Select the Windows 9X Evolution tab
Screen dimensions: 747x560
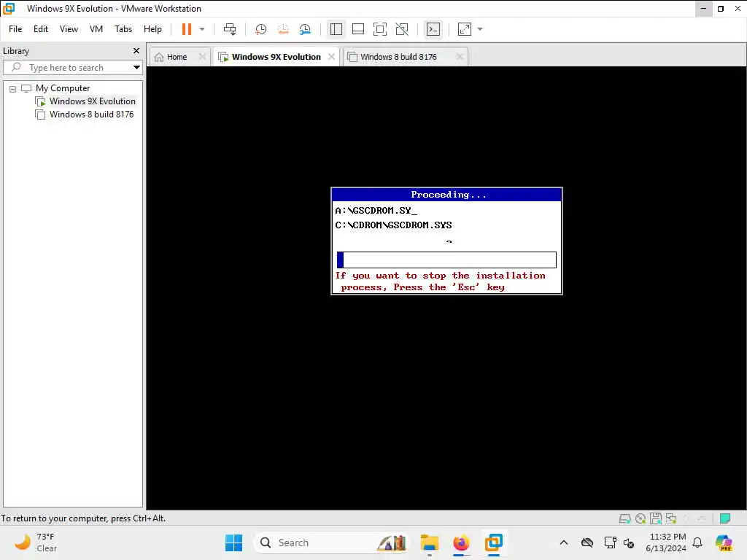tap(276, 57)
